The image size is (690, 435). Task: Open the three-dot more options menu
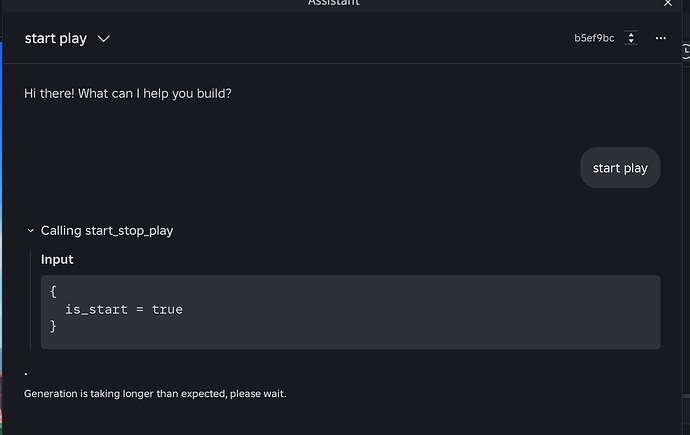pyautogui.click(x=660, y=38)
